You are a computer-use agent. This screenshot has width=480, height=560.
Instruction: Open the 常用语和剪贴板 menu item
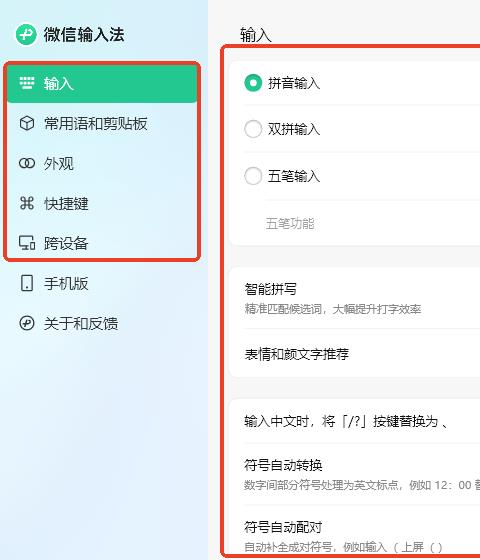point(102,124)
